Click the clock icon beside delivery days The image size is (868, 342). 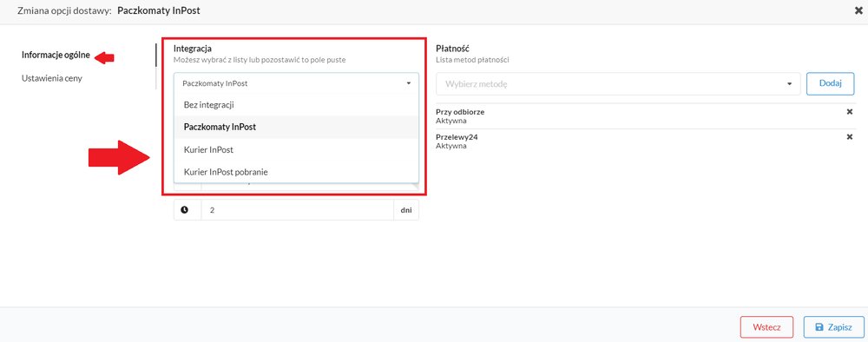[x=184, y=210]
